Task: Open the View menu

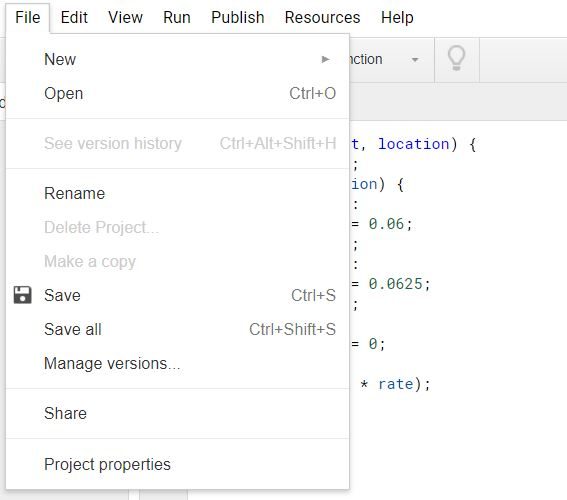Action: [x=125, y=17]
